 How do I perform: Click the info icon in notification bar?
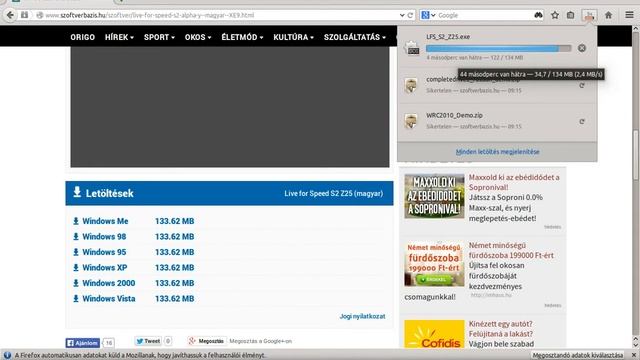pos(7,356)
